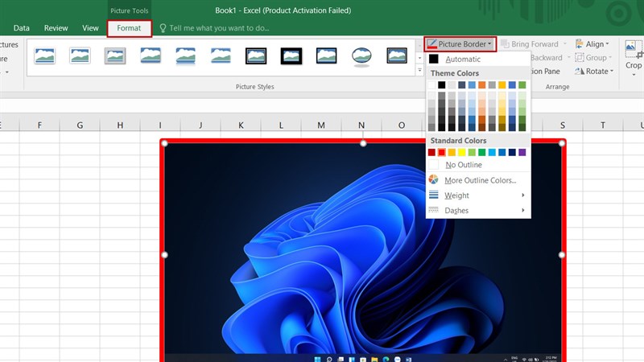Pick the green theme color swatch

pos(522,85)
